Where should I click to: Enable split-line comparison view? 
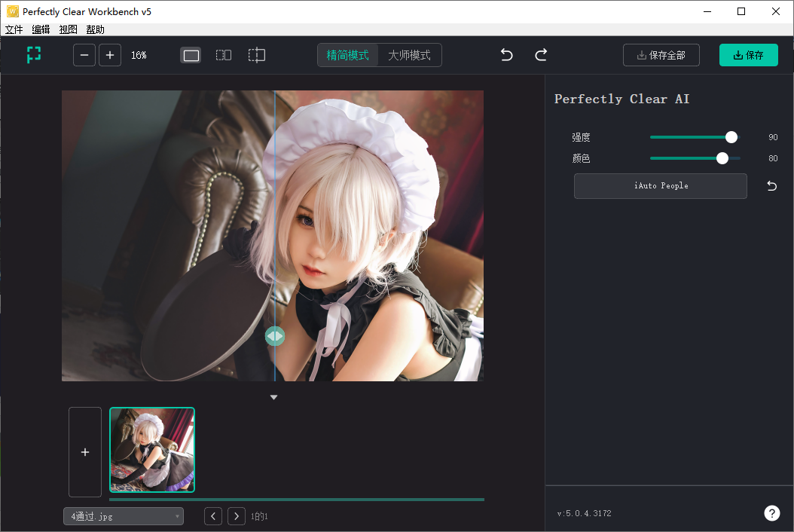[257, 55]
